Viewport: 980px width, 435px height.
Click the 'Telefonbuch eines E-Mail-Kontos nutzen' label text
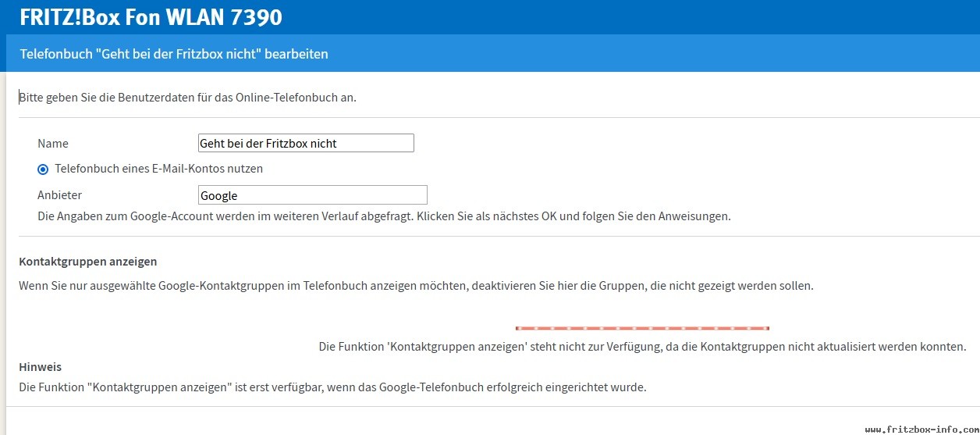pos(159,169)
